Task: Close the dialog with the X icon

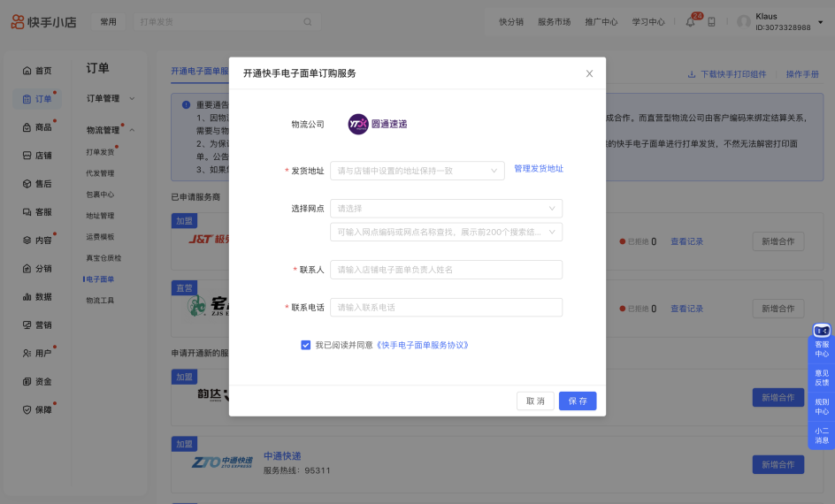Action: point(589,73)
